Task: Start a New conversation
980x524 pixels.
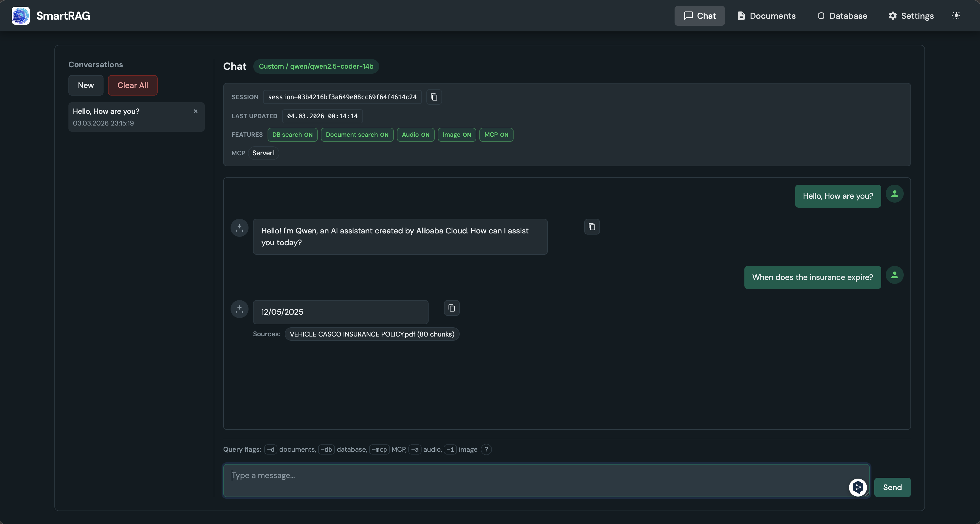Action: tap(86, 85)
